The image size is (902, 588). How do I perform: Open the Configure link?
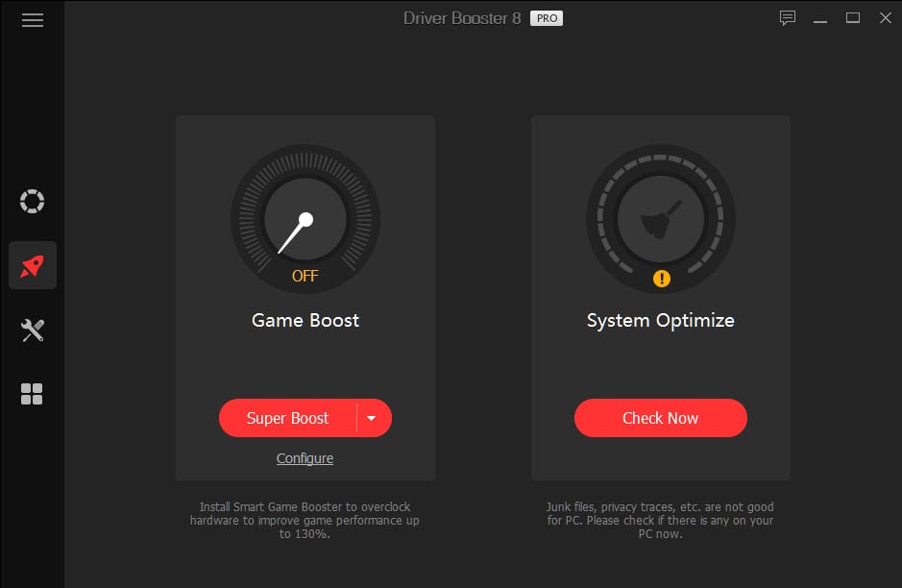pos(305,458)
